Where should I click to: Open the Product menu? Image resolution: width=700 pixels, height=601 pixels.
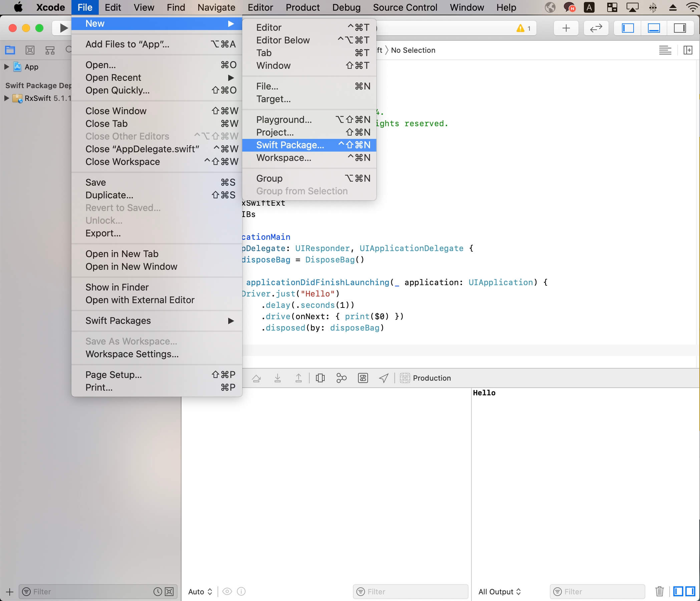tap(302, 7)
